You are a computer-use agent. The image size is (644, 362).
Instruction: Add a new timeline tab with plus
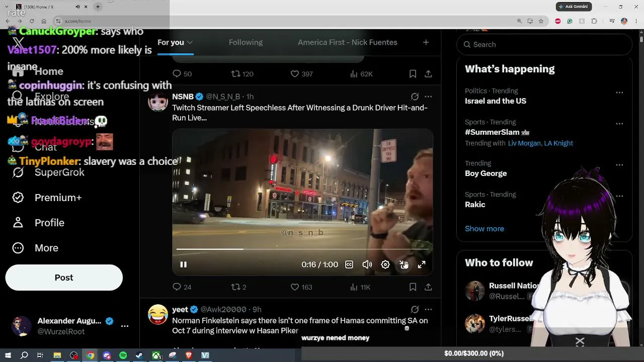click(426, 42)
